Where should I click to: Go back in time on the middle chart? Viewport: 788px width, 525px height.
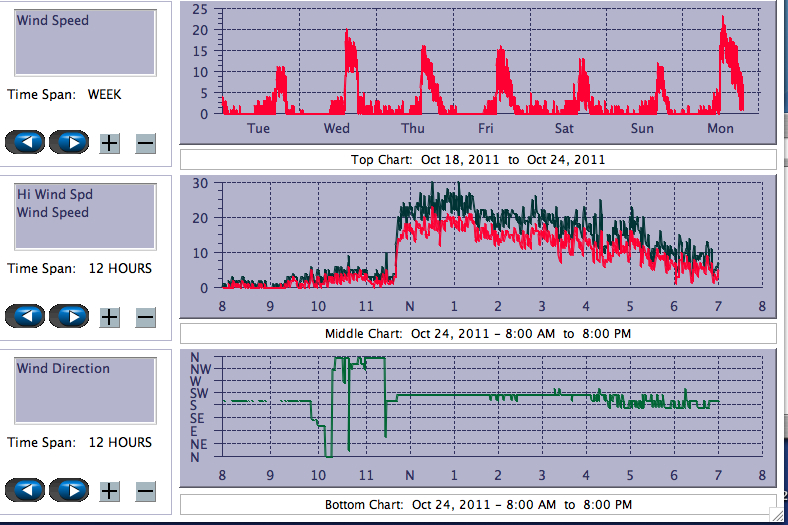[24, 316]
